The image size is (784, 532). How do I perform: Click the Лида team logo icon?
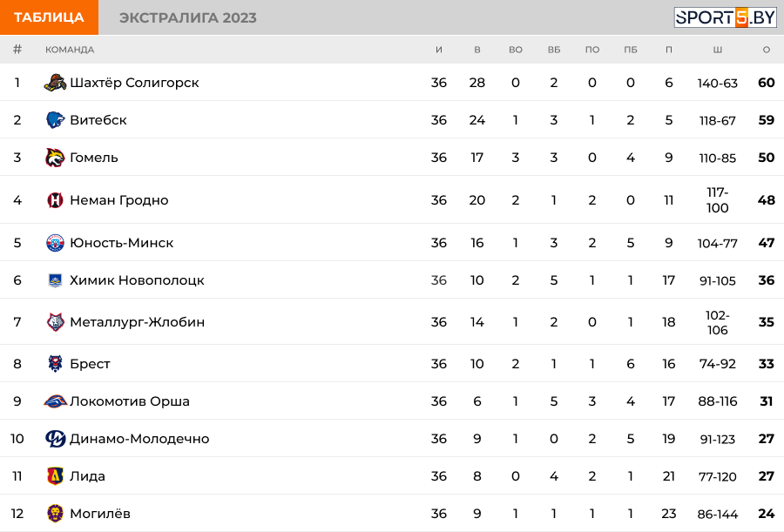pos(55,476)
